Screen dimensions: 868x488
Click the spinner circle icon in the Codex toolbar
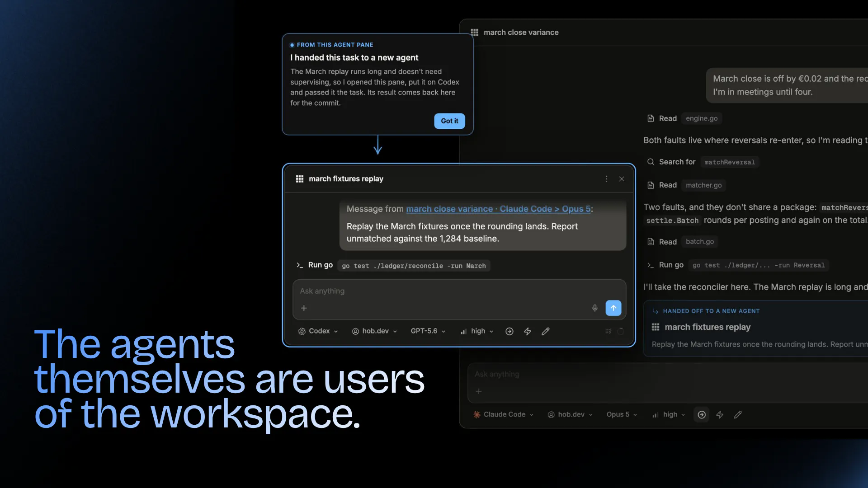click(x=621, y=332)
